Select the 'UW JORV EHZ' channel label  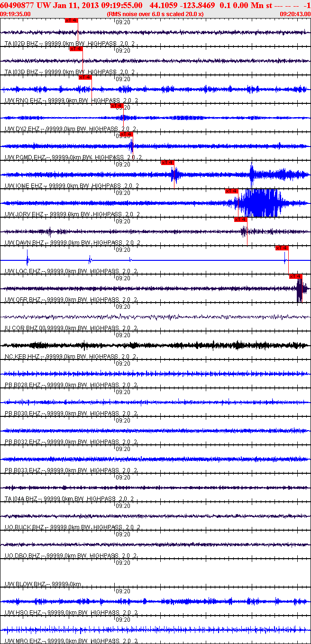pyautogui.click(x=25, y=214)
